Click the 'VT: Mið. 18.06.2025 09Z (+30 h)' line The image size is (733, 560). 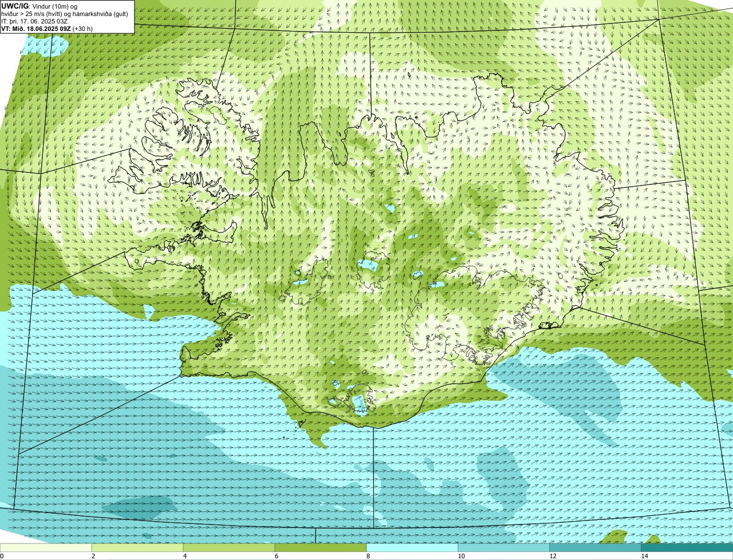pos(47,29)
